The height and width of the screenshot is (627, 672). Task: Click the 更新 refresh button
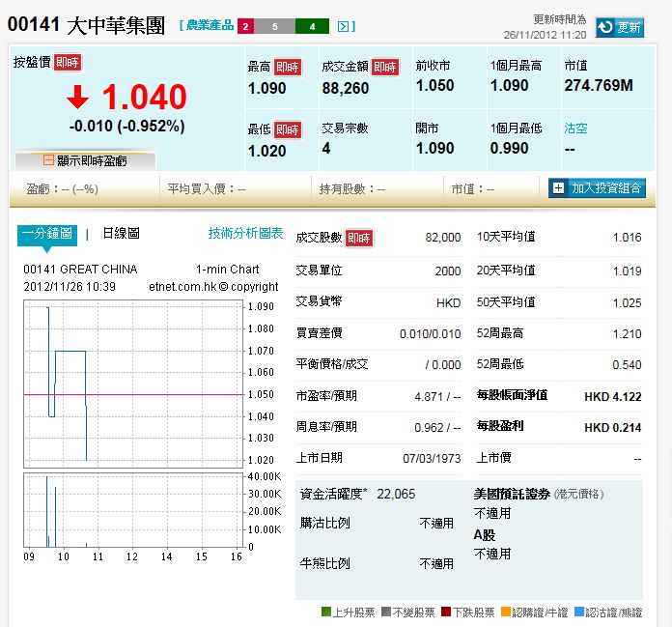point(620,27)
